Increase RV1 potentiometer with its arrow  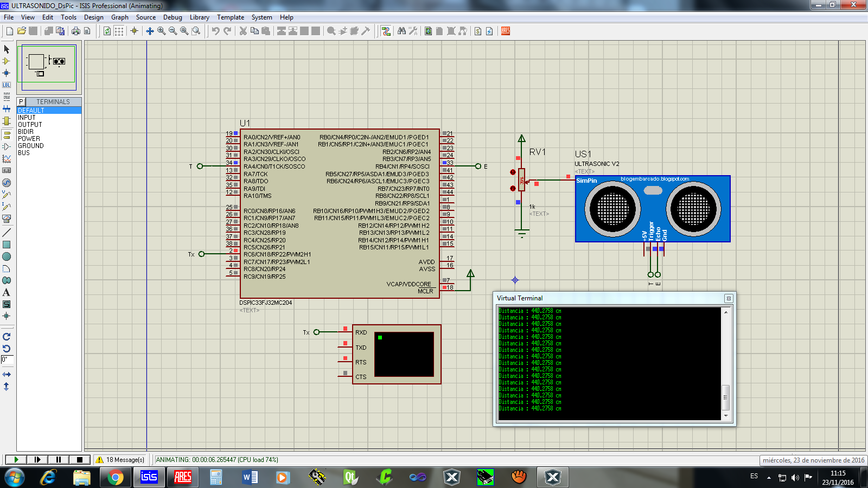point(513,172)
